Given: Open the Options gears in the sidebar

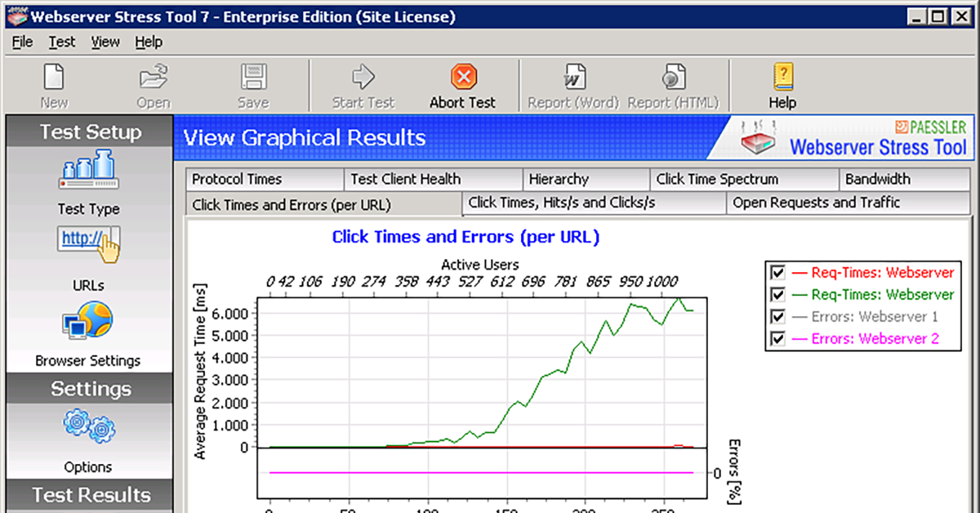Looking at the screenshot, I should 88,441.
